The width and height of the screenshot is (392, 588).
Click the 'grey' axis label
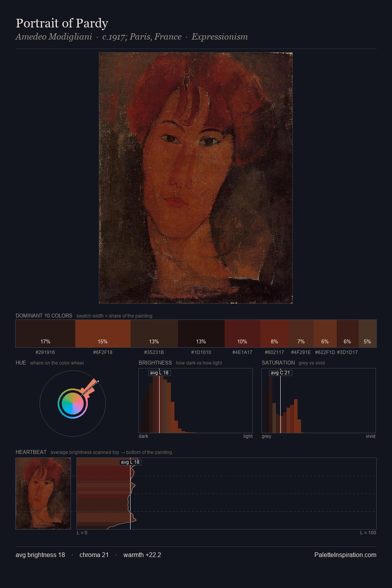[x=267, y=436]
